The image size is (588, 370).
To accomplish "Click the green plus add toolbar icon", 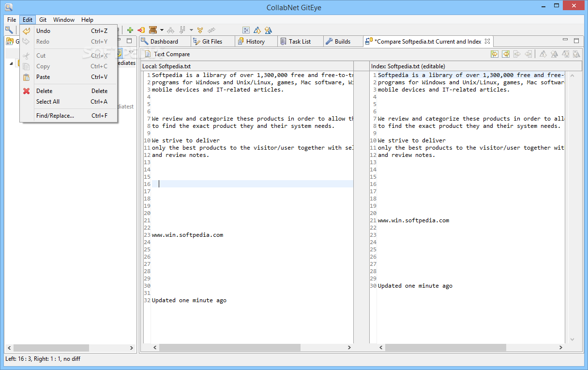I will click(130, 30).
